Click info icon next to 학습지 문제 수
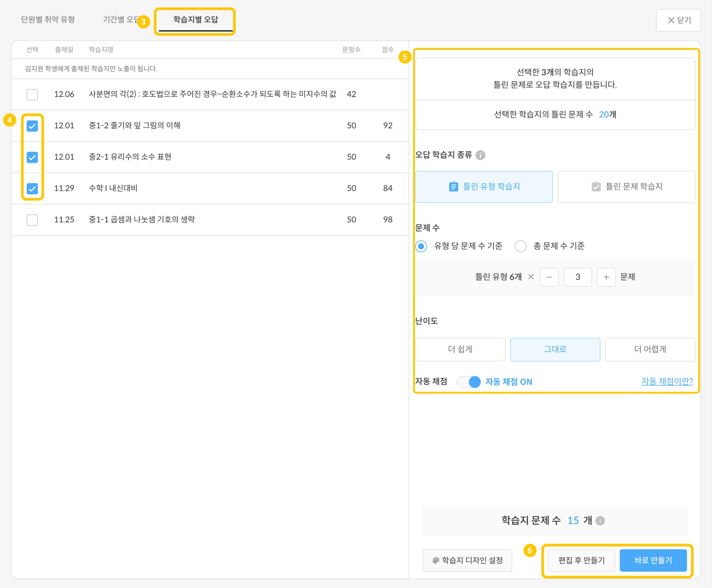Viewport: 712px width, 588px height. tap(600, 521)
